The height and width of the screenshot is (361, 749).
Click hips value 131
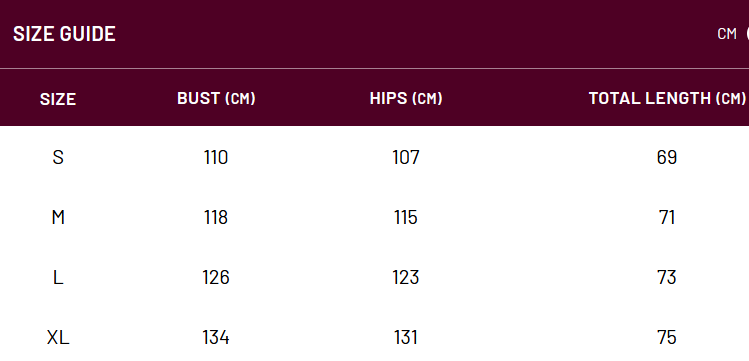point(406,338)
